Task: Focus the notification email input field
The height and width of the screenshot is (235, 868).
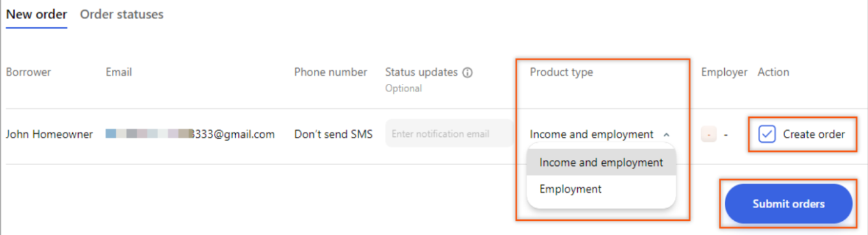Action: pyautogui.click(x=449, y=134)
